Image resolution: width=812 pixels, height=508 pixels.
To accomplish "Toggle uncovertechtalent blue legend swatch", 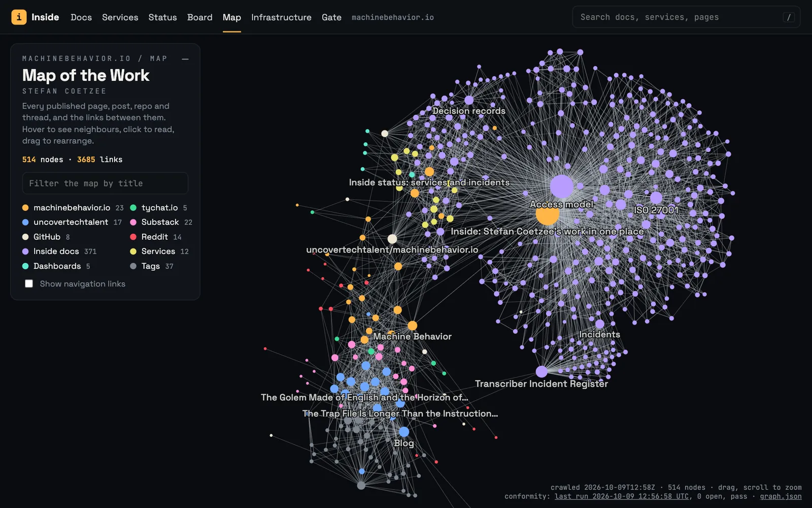I will (25, 222).
